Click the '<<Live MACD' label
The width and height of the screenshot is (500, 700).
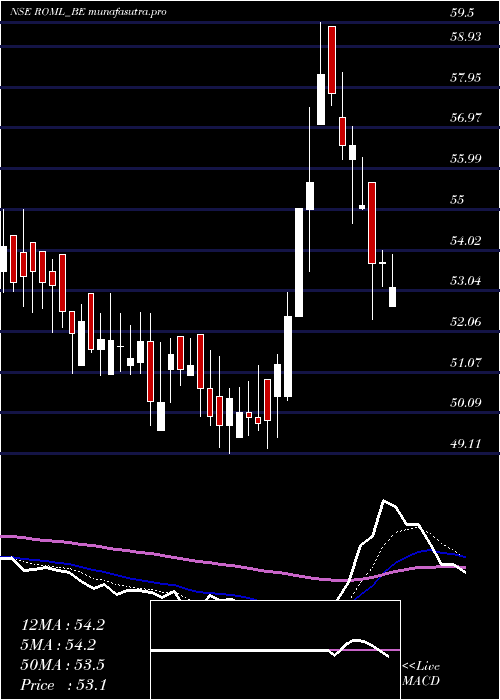pos(421,674)
